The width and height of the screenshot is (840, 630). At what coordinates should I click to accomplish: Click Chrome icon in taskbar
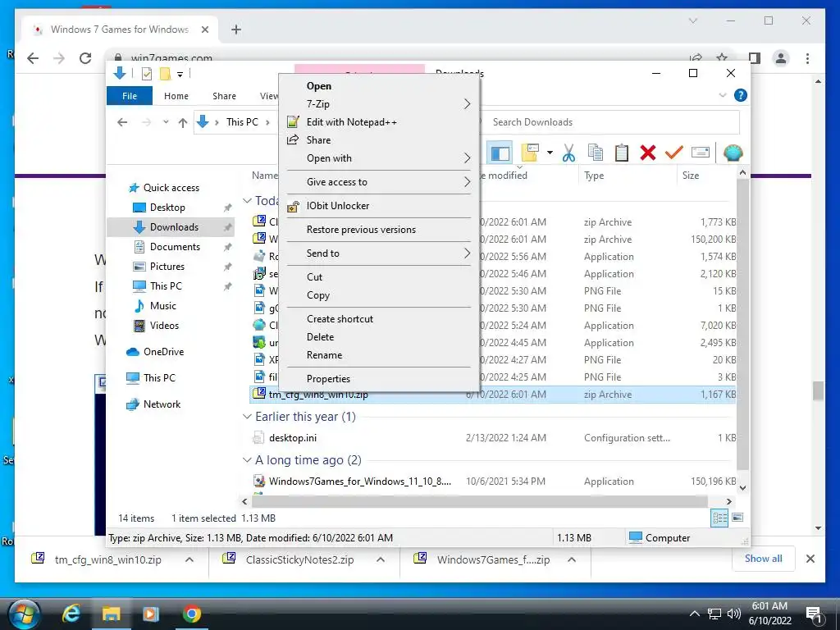191,614
